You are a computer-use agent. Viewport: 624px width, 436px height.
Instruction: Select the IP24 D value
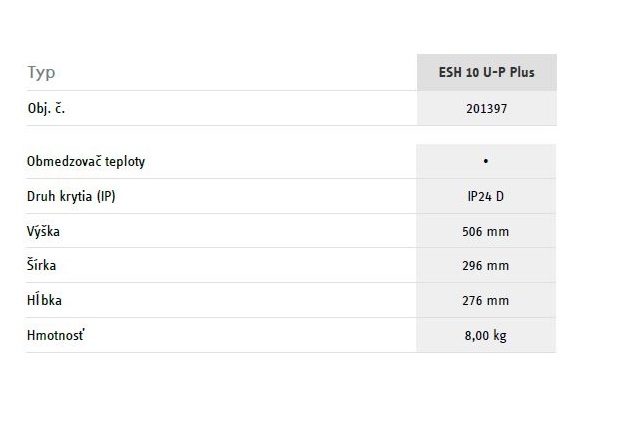[486, 196]
